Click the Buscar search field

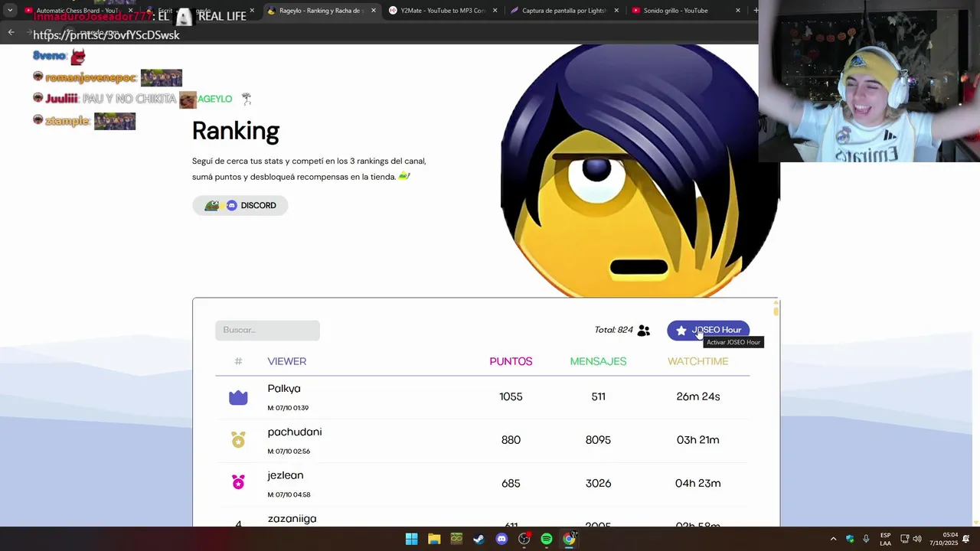267,330
